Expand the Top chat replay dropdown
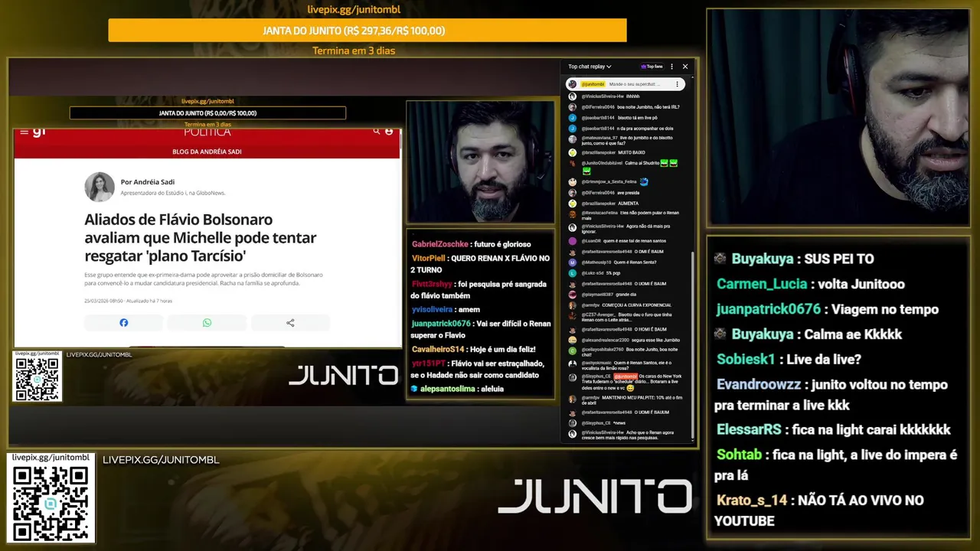Screen dimensions: 980x551 click(590, 67)
